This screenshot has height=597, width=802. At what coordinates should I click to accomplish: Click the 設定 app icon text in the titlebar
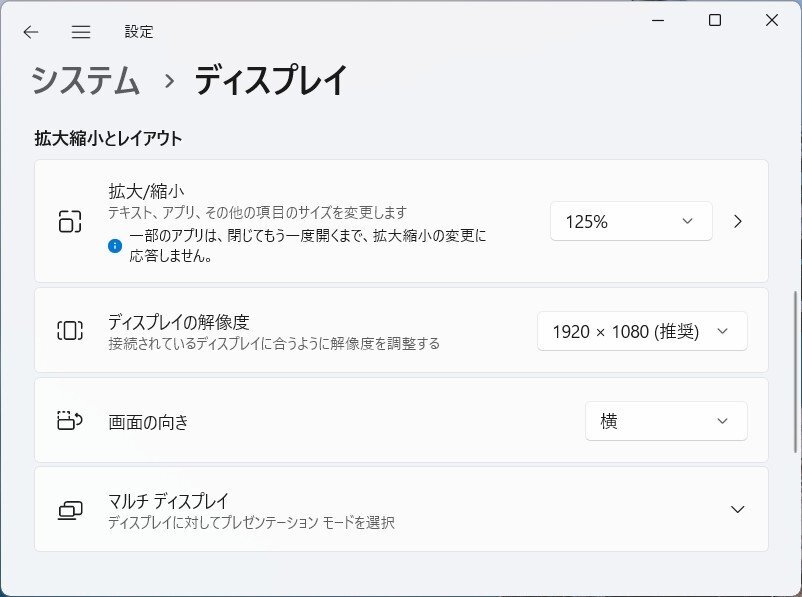(140, 31)
